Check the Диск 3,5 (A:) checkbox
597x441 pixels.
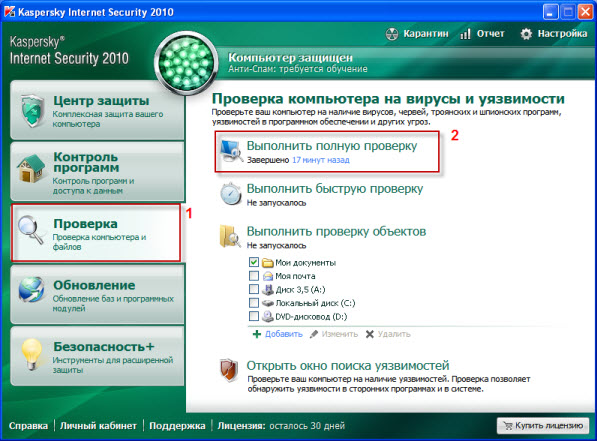coord(254,289)
